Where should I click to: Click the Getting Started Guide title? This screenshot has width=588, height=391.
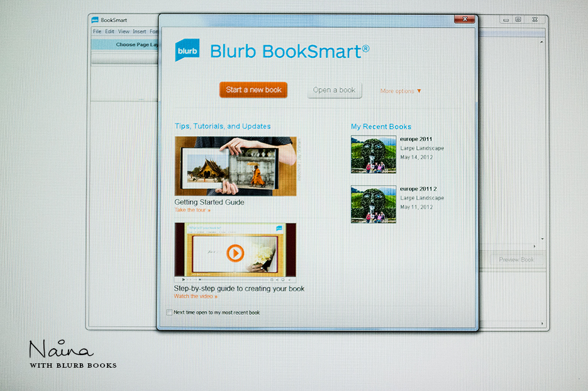coord(209,202)
